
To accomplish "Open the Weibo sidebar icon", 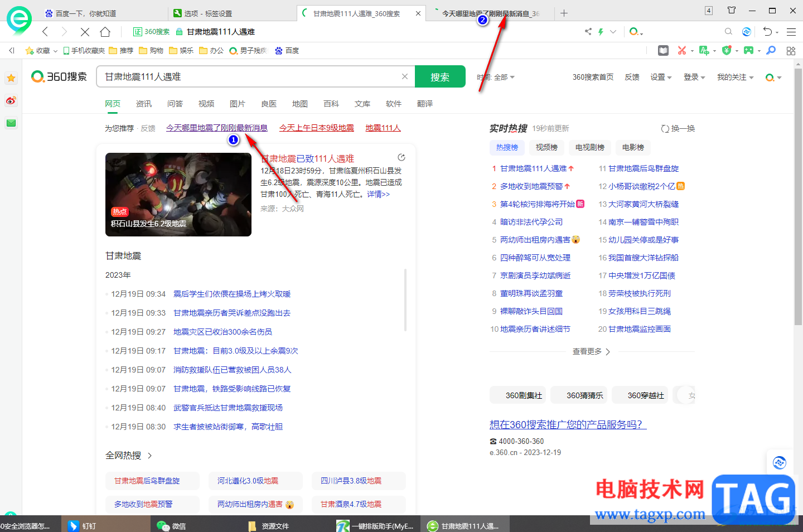I will point(11,101).
